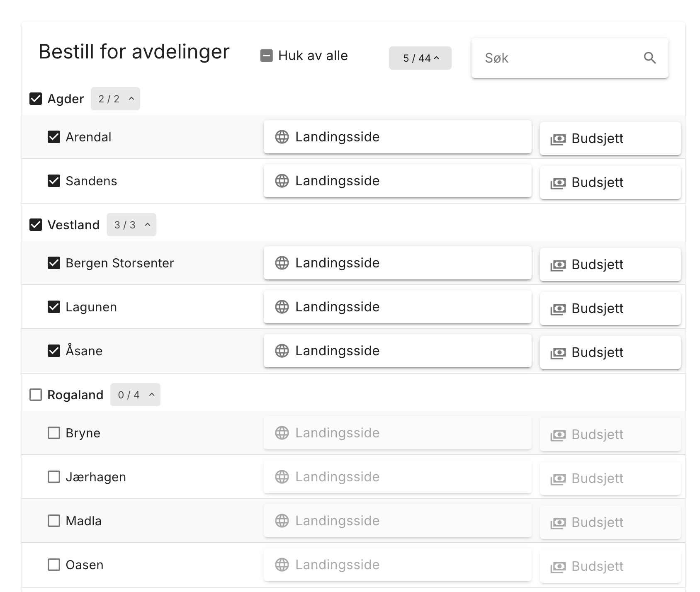Image resolution: width=700 pixels, height=592 pixels.
Task: Click the budget money icon for Lagunen
Action: point(558,309)
